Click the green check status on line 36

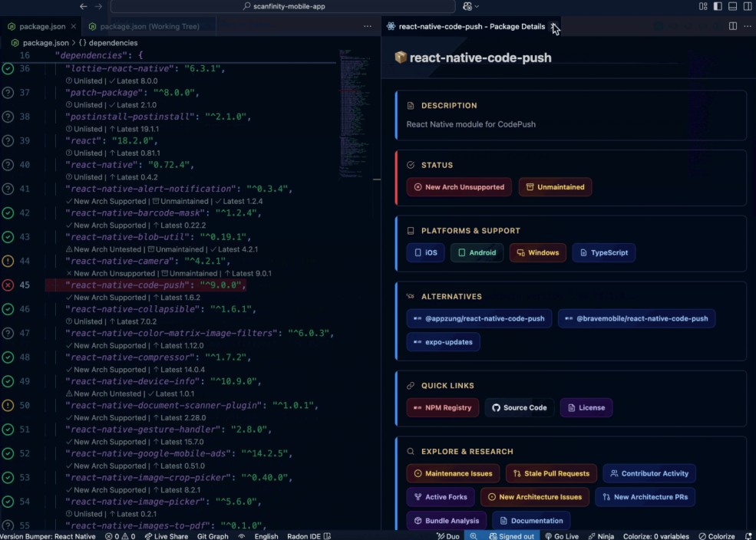point(8,68)
